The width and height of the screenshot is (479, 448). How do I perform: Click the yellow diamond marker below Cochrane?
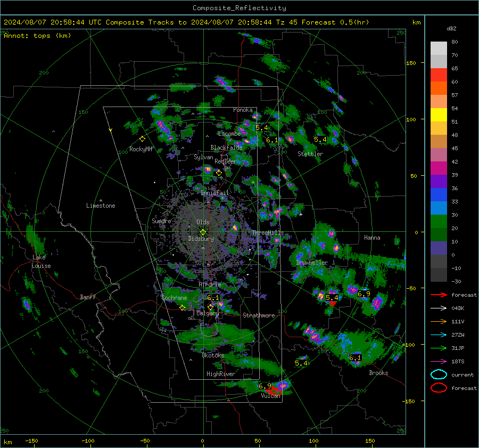pyautogui.click(x=182, y=308)
